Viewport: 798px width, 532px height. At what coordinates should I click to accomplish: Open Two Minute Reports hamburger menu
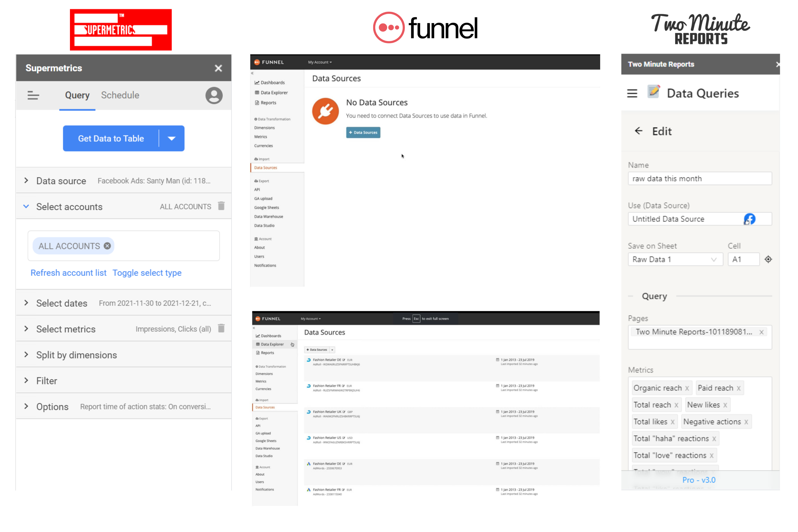[632, 93]
